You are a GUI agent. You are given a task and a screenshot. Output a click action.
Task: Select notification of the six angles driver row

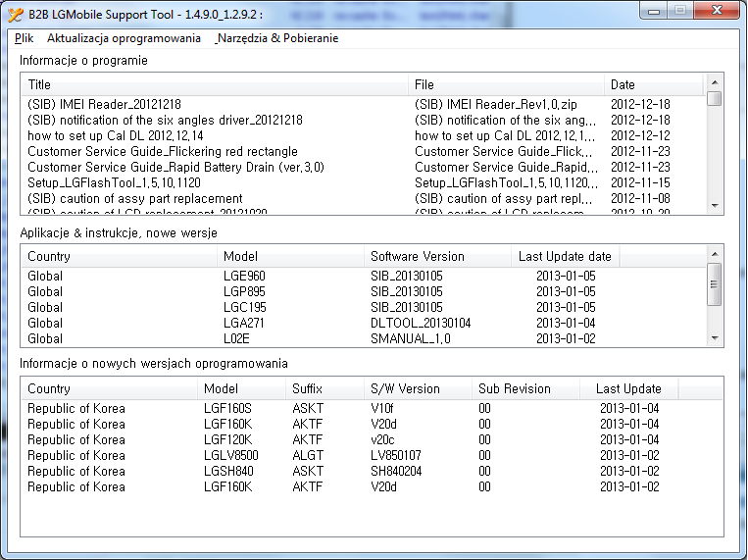pos(363,120)
